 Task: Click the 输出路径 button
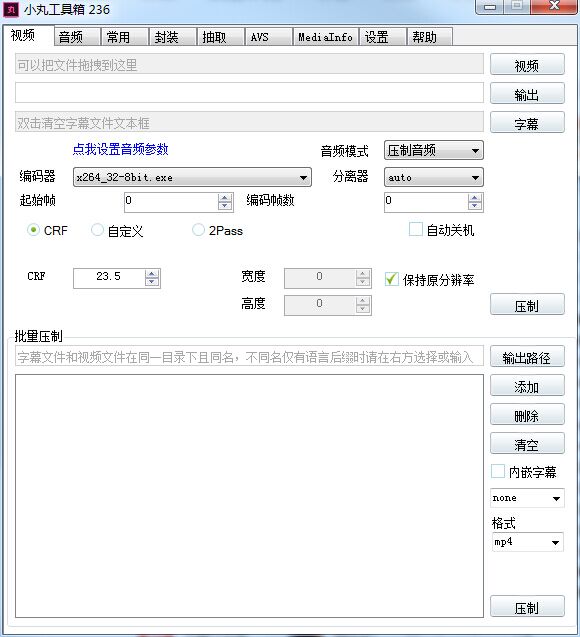[x=527, y=356]
